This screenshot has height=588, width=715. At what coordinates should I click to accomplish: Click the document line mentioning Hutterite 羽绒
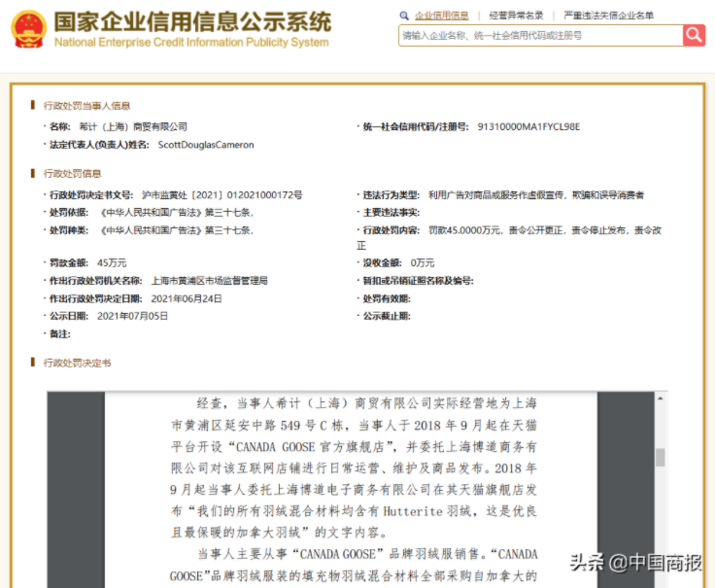(x=354, y=511)
